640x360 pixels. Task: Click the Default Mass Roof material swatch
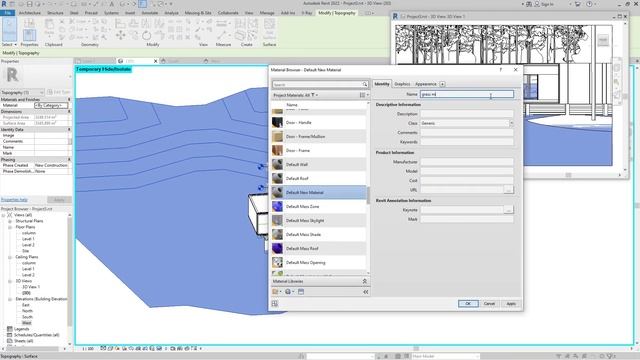click(x=278, y=248)
